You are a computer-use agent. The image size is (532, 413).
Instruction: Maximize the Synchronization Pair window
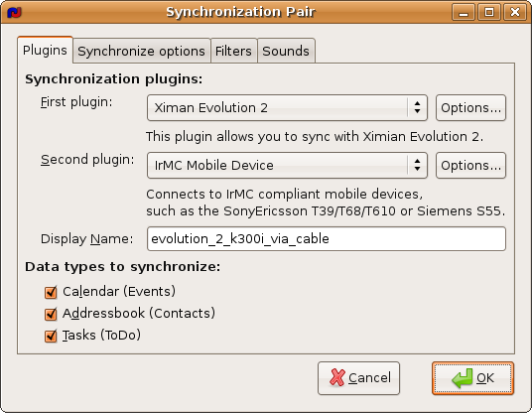tap(489, 13)
